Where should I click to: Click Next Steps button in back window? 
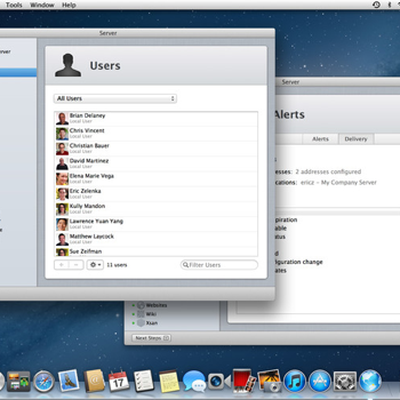click(x=152, y=338)
